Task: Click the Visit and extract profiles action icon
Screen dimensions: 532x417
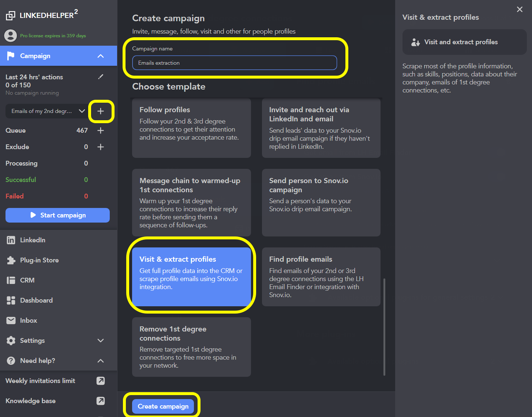Action: [415, 42]
